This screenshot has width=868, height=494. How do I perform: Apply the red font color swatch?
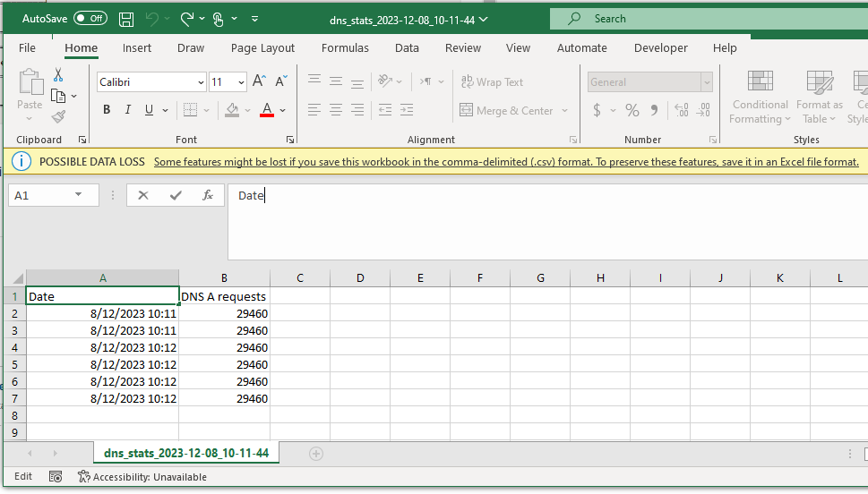click(x=266, y=110)
